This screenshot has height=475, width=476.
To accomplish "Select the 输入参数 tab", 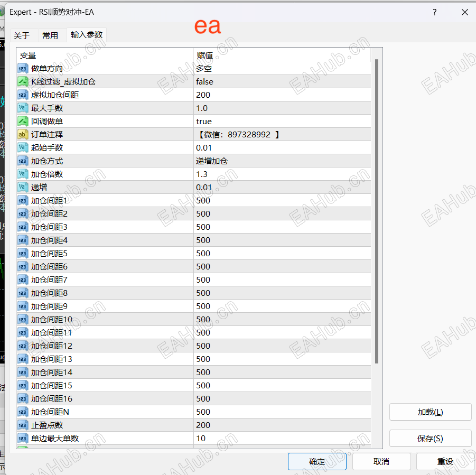I will (87, 35).
